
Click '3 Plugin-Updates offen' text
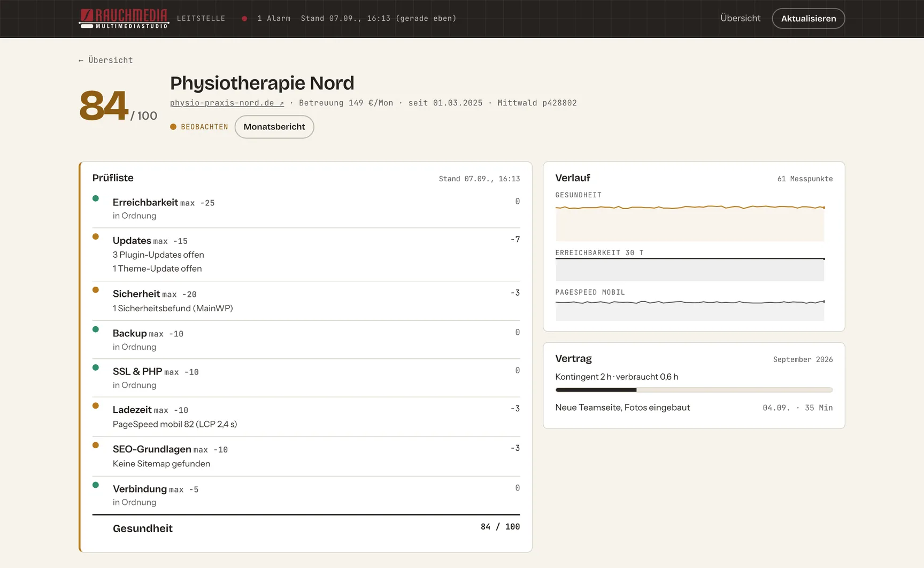point(158,255)
